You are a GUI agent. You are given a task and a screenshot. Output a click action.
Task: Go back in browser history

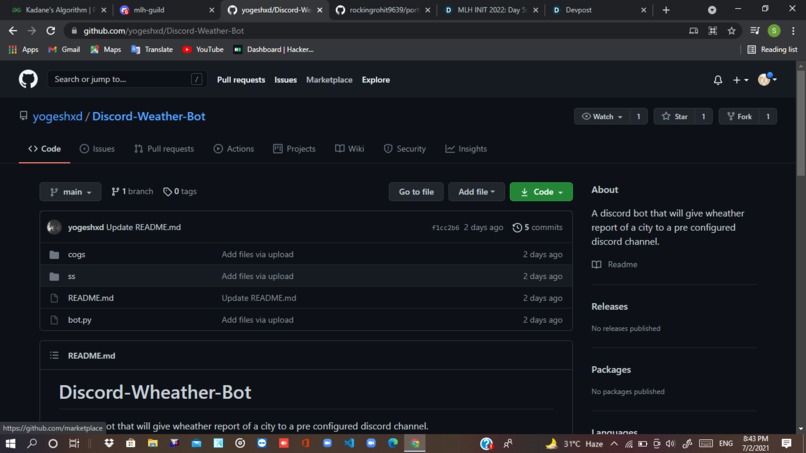click(x=13, y=31)
